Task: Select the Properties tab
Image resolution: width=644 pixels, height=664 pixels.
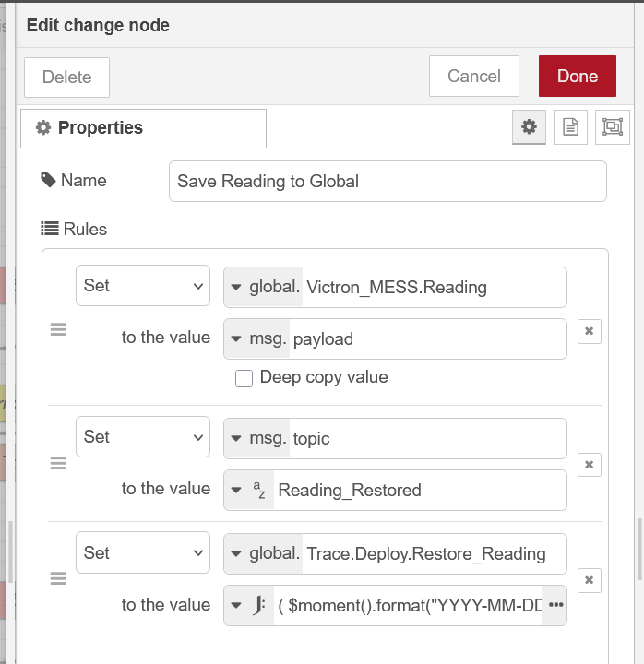Action: [x=144, y=128]
